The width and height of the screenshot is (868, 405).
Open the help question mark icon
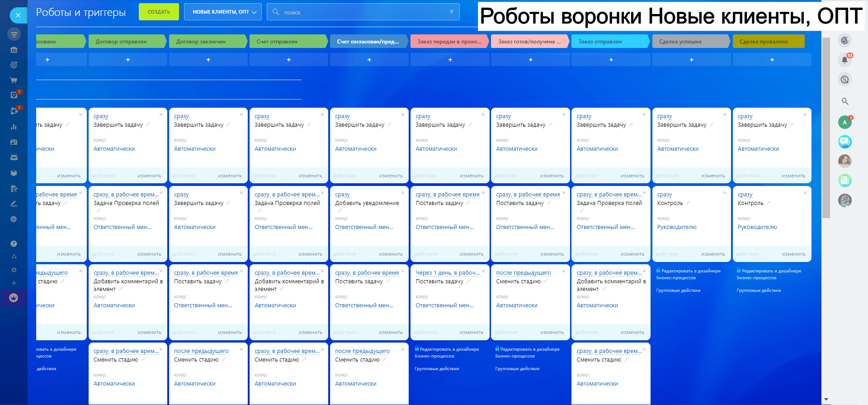14,243
